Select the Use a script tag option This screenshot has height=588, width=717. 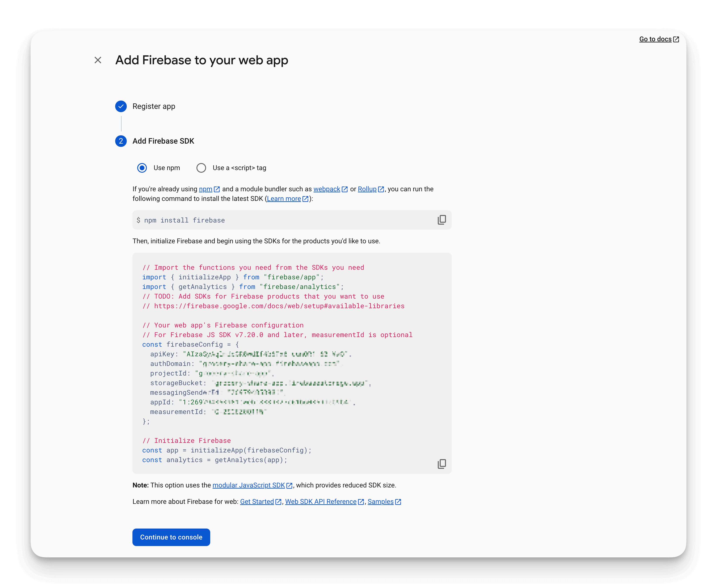pyautogui.click(x=201, y=168)
